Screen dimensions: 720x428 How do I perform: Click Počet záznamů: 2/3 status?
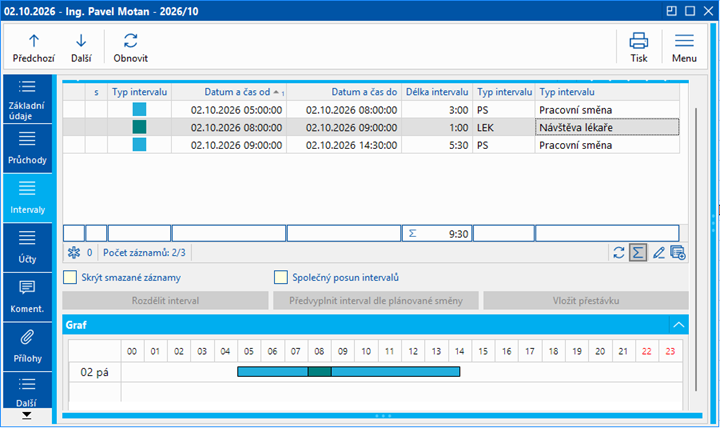144,253
